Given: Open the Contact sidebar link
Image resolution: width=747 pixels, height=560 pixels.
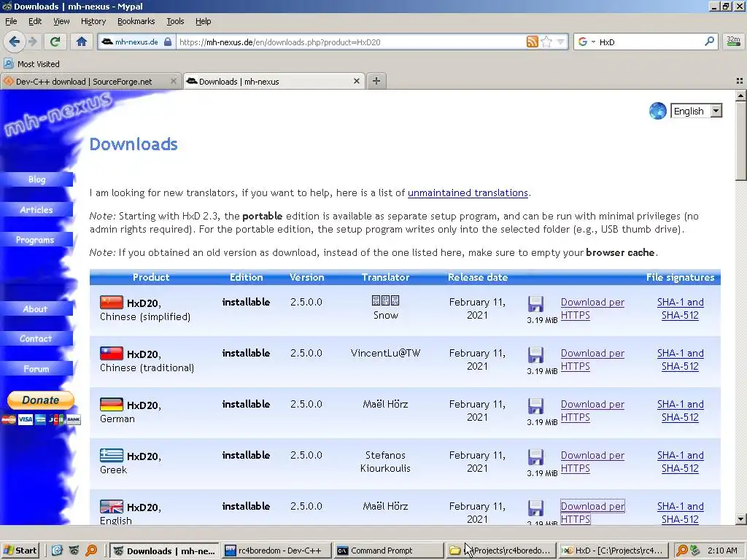Looking at the screenshot, I should [x=36, y=338].
